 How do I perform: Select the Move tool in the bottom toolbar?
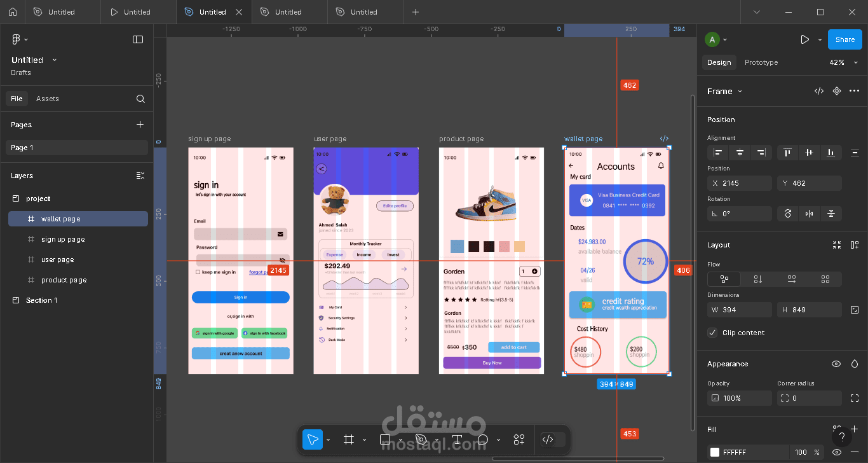(313, 439)
